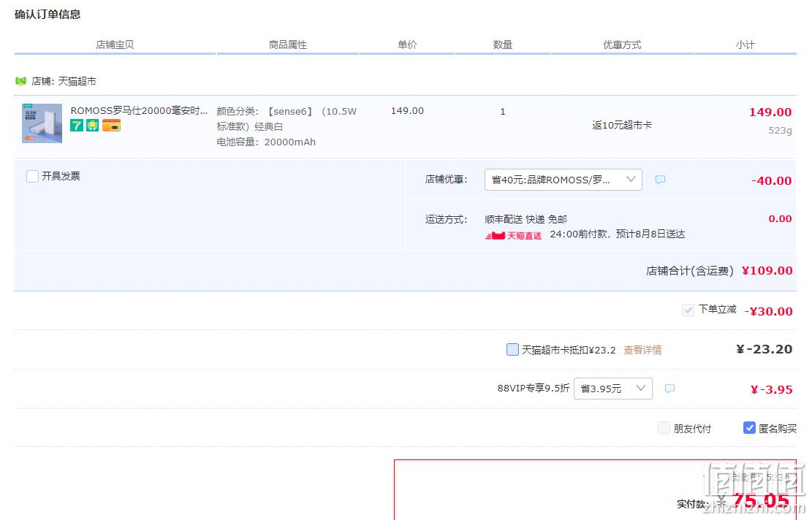Click the 返10元超市卡 promotion text
The image size is (812, 520).
point(622,125)
